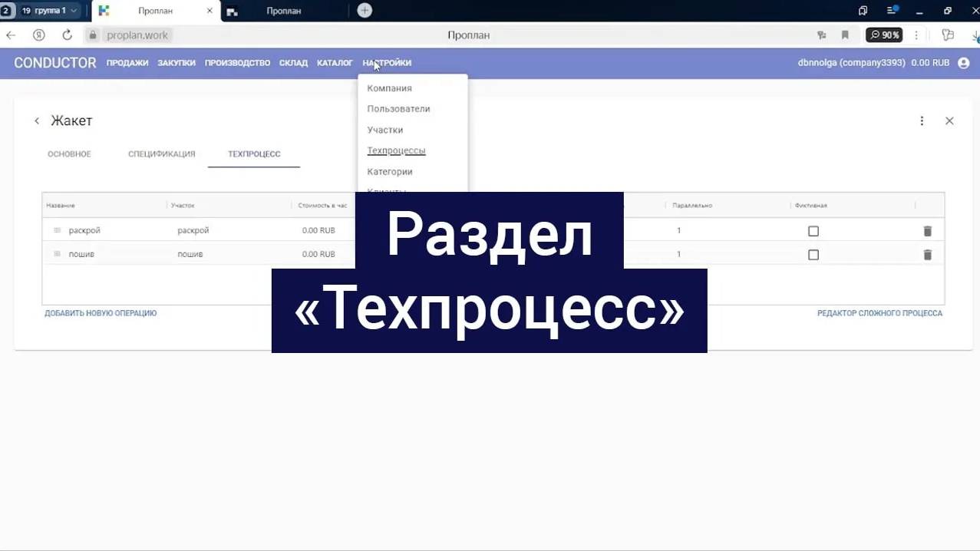This screenshot has width=980, height=551.
Task: Click пошив operation name cell
Action: tap(81, 254)
